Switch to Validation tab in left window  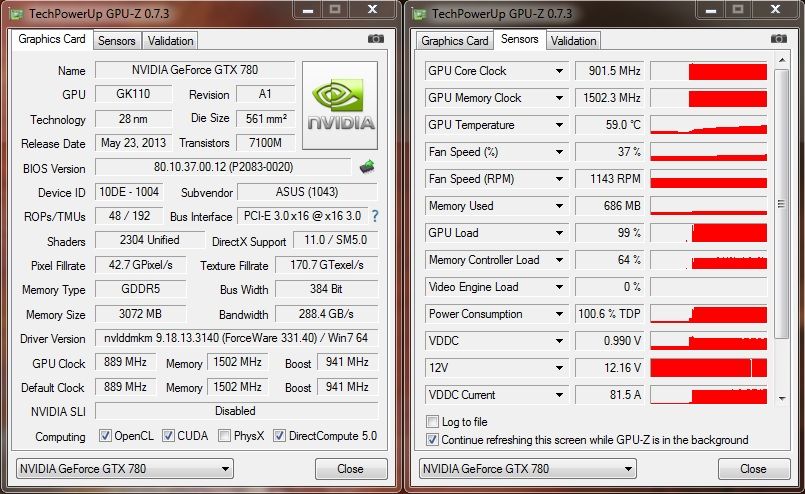point(170,41)
